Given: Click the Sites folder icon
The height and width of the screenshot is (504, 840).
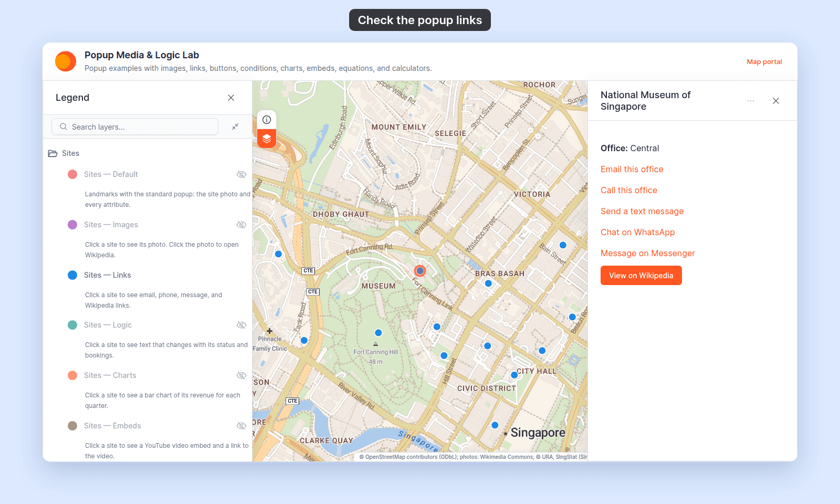Looking at the screenshot, I should 52,153.
